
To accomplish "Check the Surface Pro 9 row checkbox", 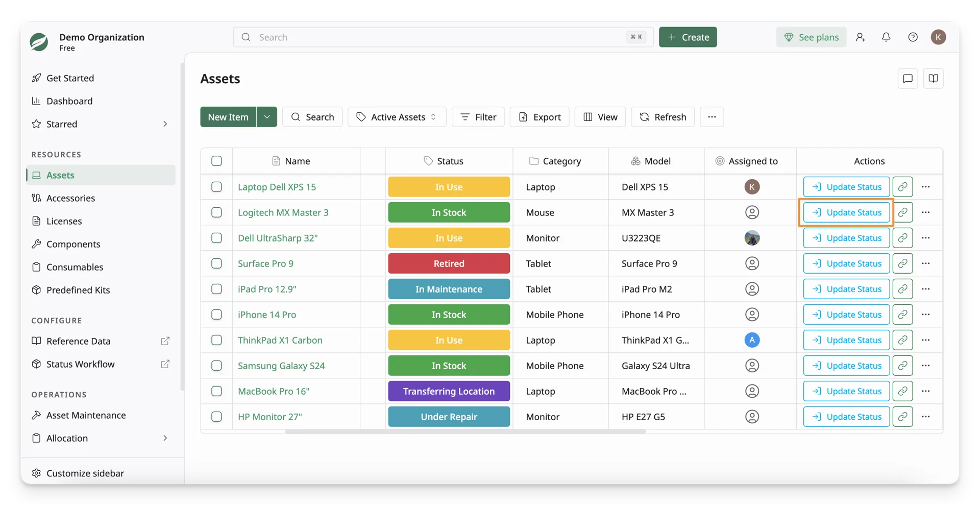I will (216, 263).
